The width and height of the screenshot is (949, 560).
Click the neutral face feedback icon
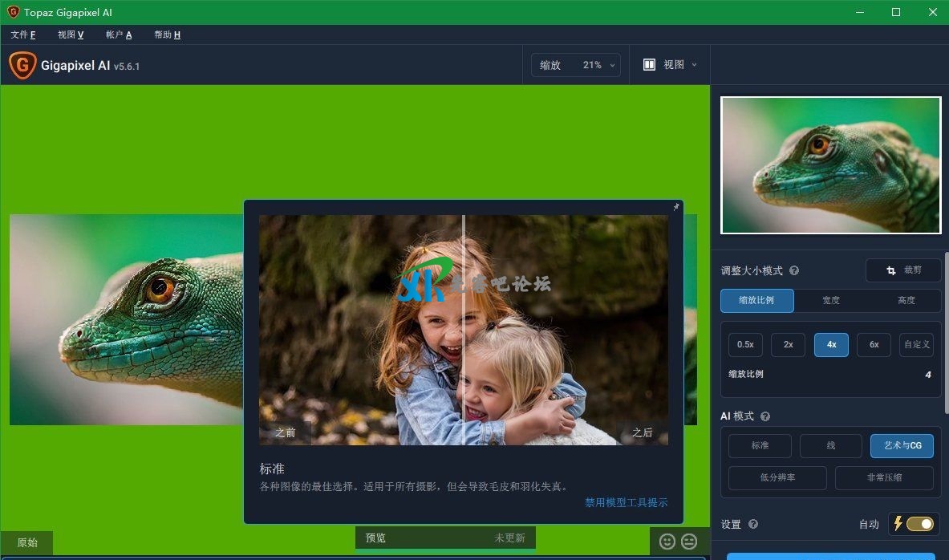689,542
